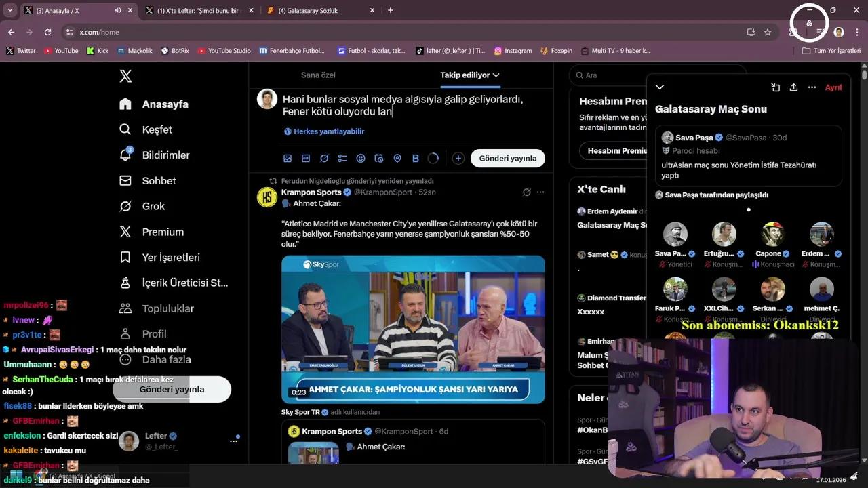Open Sava Paşa's quoted post in space
Viewport: 868px width, 488px height.
[x=749, y=155]
